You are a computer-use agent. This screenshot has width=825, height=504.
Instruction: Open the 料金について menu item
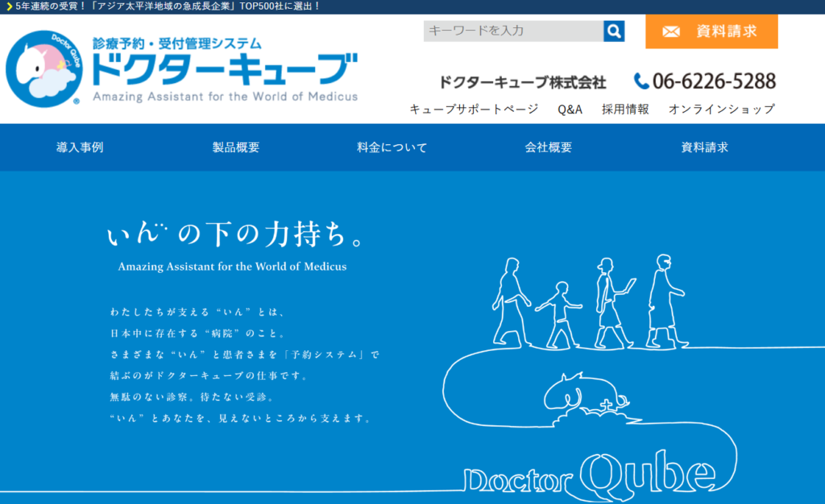(392, 147)
